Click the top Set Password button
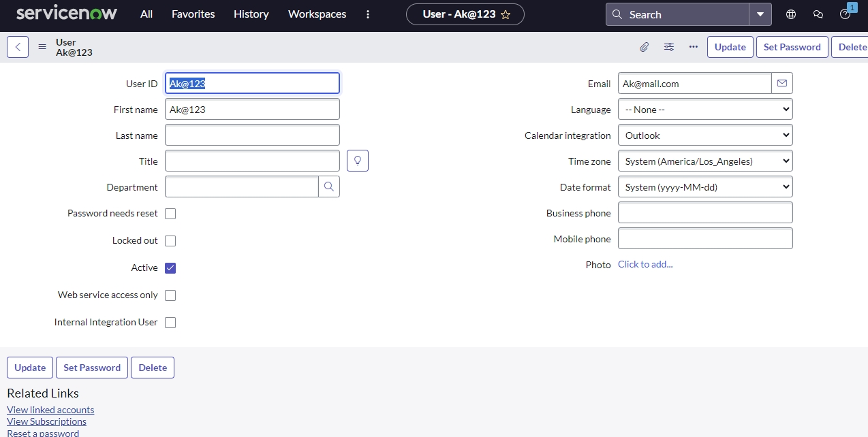The height and width of the screenshot is (437, 868). coord(792,47)
